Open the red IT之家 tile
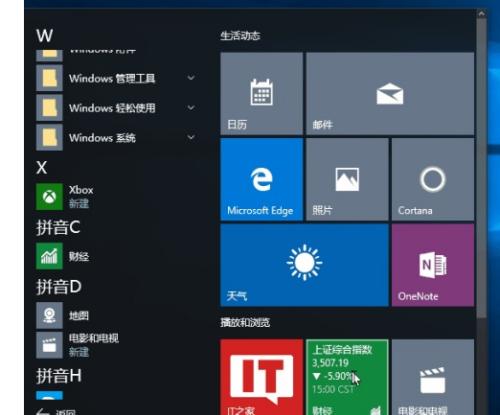 [x=262, y=377]
